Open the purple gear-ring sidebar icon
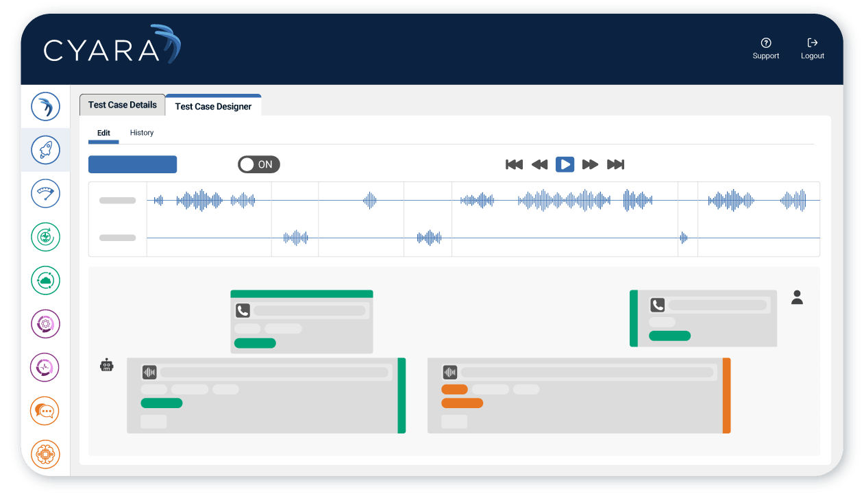864x504 pixels. click(45, 324)
